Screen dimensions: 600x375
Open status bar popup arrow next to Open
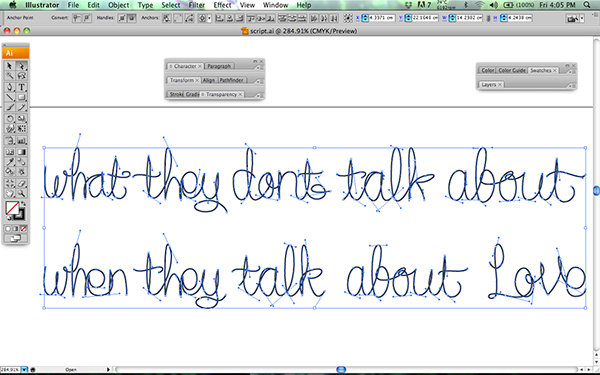(108, 370)
